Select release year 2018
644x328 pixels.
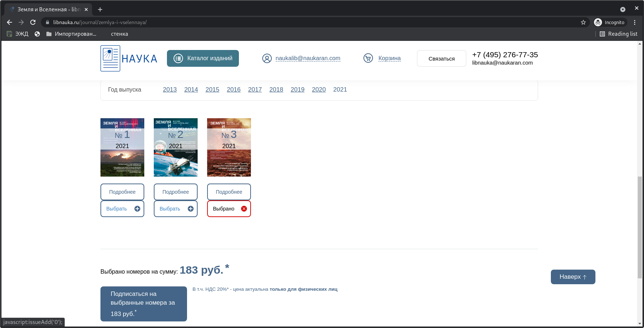point(276,90)
